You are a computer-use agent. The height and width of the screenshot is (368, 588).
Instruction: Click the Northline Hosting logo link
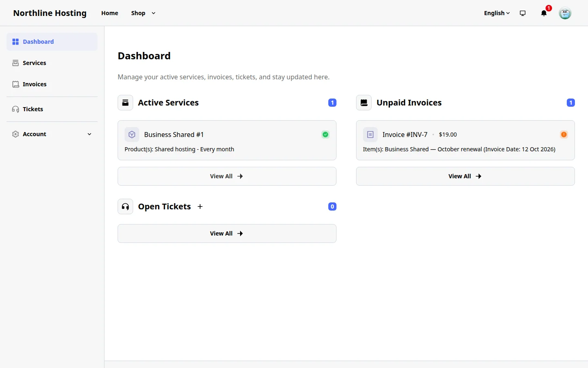(x=50, y=13)
